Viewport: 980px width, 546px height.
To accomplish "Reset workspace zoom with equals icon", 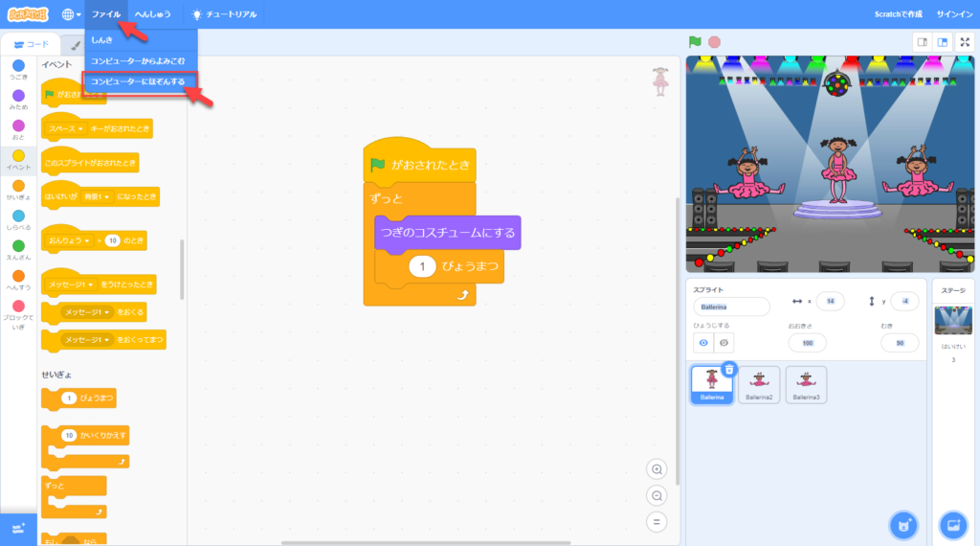I will (x=657, y=522).
